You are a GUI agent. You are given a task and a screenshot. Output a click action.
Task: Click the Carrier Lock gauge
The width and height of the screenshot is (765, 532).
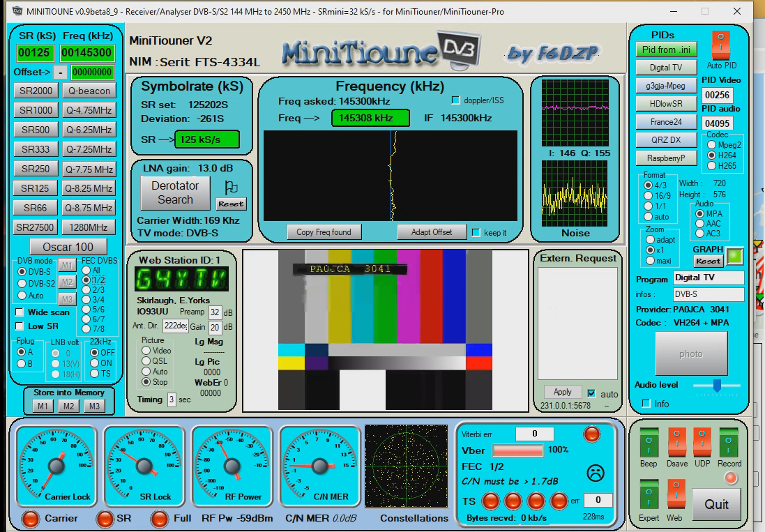(x=56, y=466)
